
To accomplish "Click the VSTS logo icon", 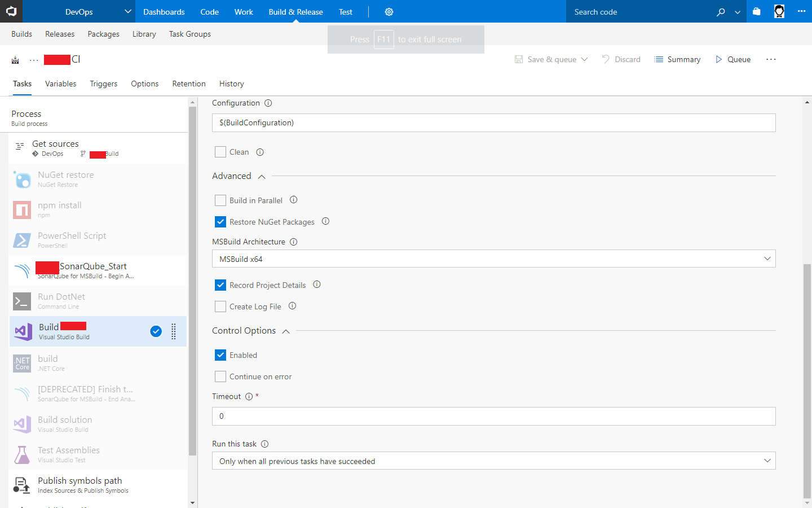I will (x=11, y=11).
